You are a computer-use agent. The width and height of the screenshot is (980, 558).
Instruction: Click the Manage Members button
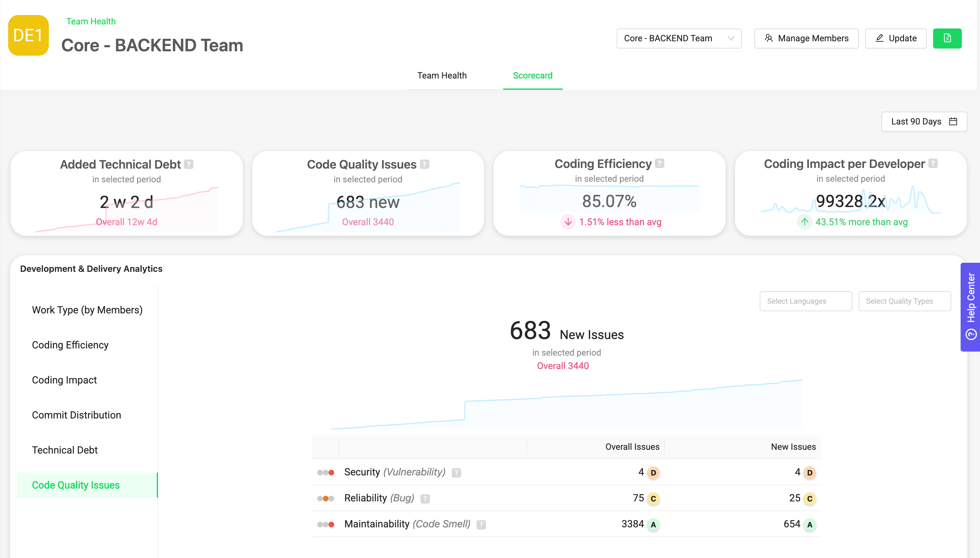click(x=806, y=38)
